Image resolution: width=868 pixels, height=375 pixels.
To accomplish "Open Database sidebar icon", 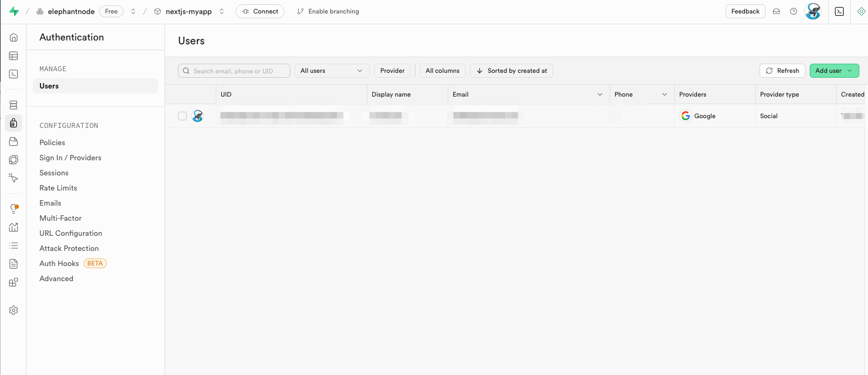I will tap(13, 105).
